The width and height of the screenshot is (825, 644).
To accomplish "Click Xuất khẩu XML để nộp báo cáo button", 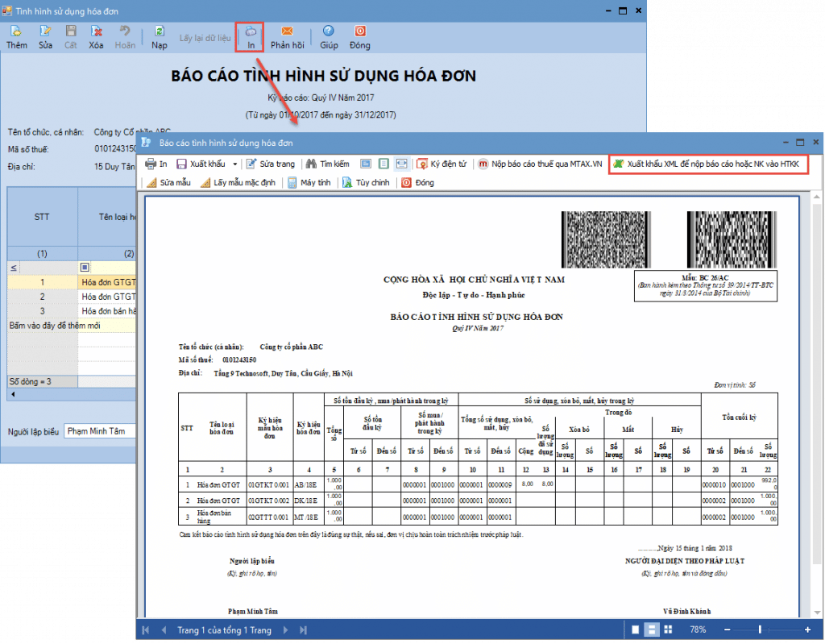I will coord(708,164).
